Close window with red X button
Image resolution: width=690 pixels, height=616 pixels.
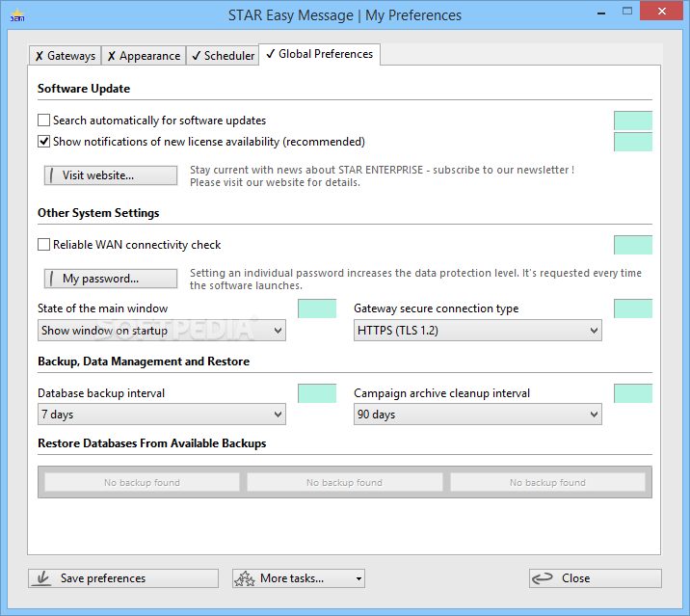pyautogui.click(x=661, y=12)
